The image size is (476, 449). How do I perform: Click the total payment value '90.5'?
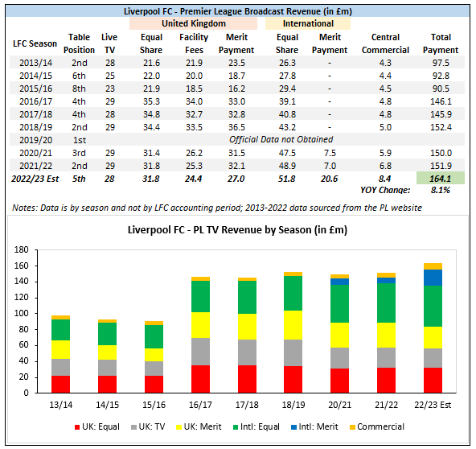441,89
